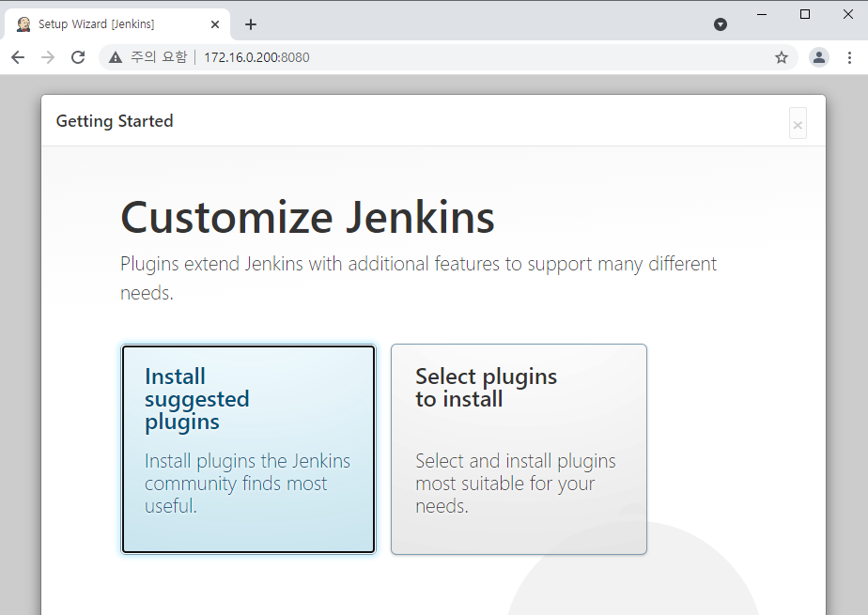Open the Chrome three-dot menu
868x615 pixels.
point(849,57)
